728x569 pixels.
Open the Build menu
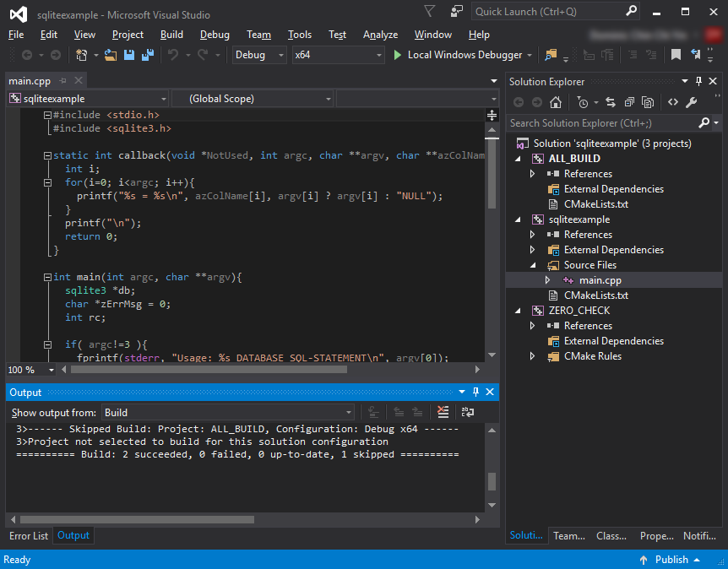click(x=171, y=35)
